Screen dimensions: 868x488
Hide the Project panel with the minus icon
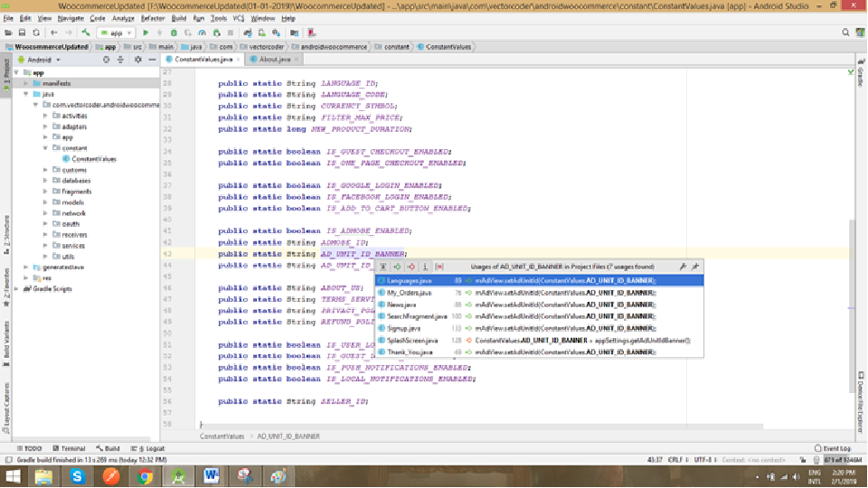pyautogui.click(x=152, y=60)
